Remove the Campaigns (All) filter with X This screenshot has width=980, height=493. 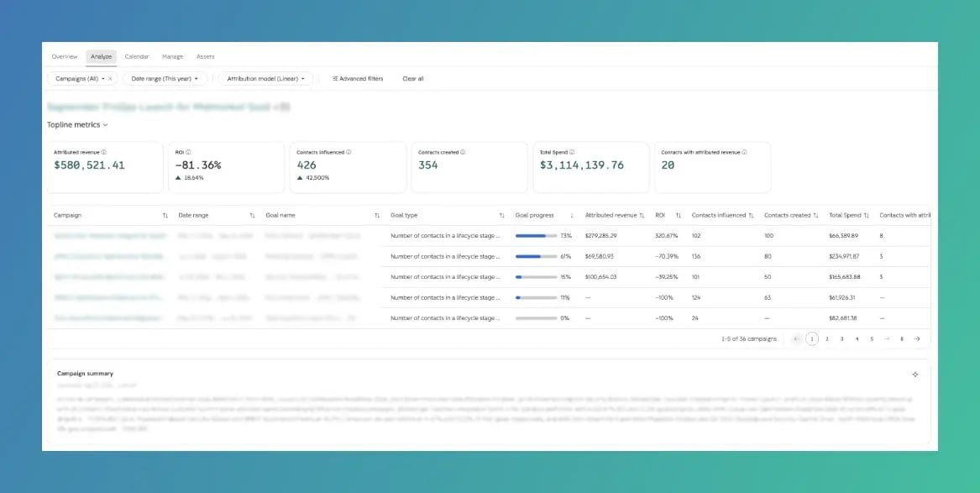click(x=110, y=79)
